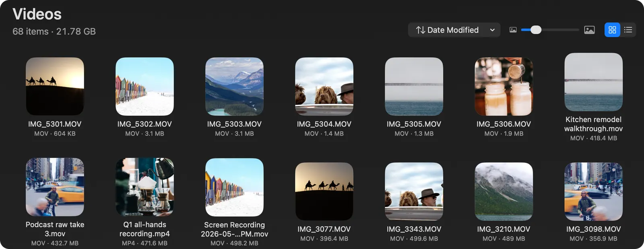Click the 68 items · 21.78 GB summary
Viewport: 644px width, 249px height.
click(54, 31)
